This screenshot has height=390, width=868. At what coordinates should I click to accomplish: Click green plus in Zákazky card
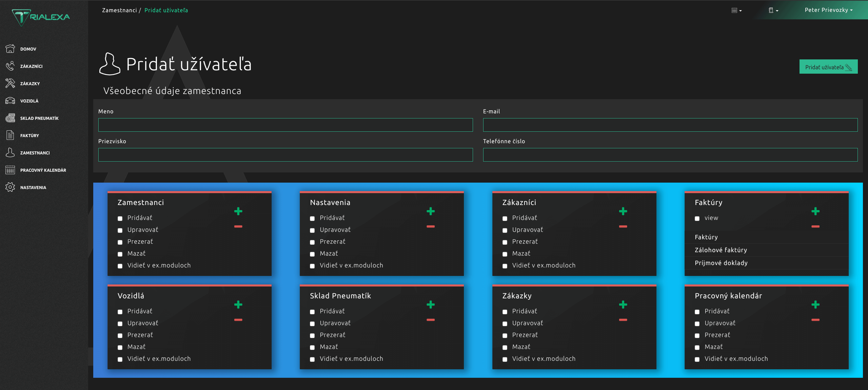click(x=623, y=304)
